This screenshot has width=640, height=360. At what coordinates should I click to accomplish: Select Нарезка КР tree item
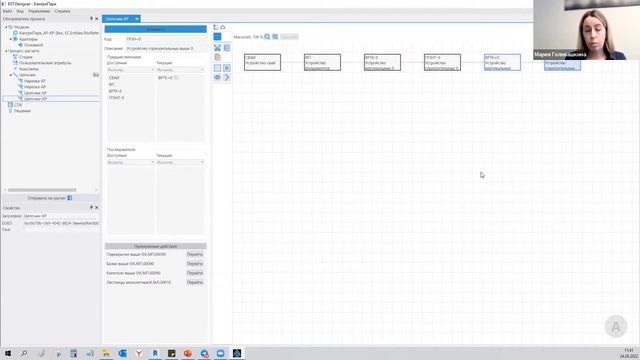click(35, 81)
